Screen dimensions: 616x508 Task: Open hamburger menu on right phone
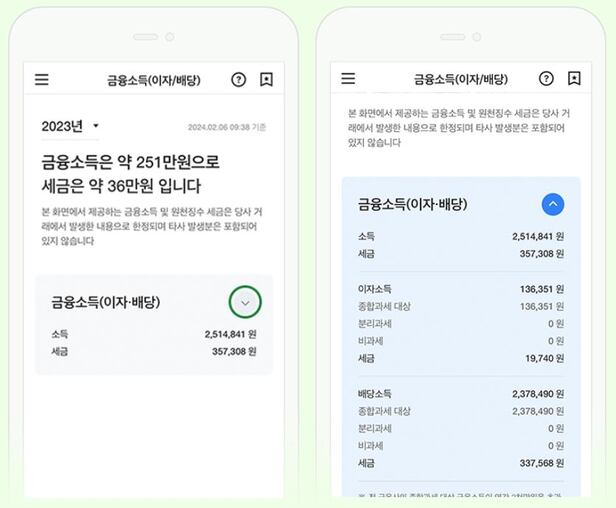tap(348, 78)
